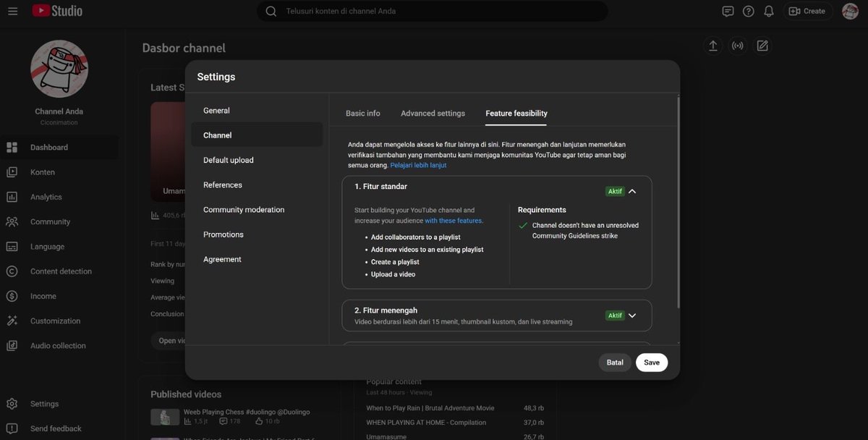Open Language in sidebar

tap(59, 247)
